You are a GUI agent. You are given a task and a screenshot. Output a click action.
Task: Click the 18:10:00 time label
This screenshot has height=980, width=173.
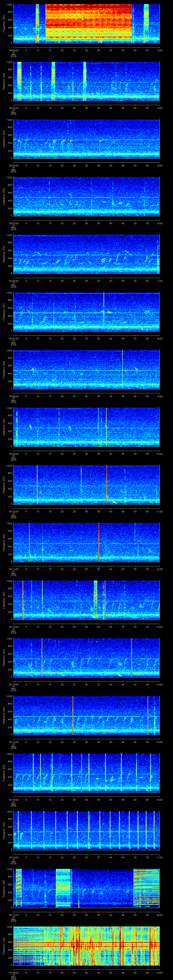tap(13, 511)
